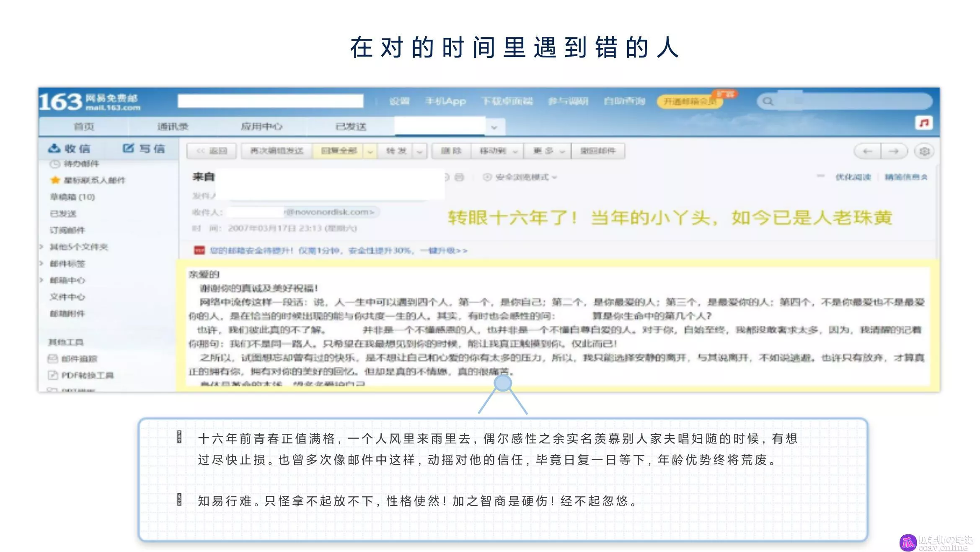The width and height of the screenshot is (980, 552).
Task: Click the 收信 button
Action: [x=69, y=148]
